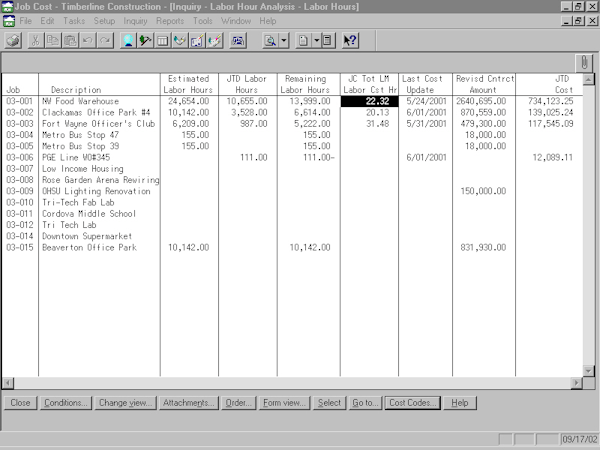Click the 5/24/2001 last cost update cell
This screenshot has width=600, height=450.
click(x=426, y=101)
